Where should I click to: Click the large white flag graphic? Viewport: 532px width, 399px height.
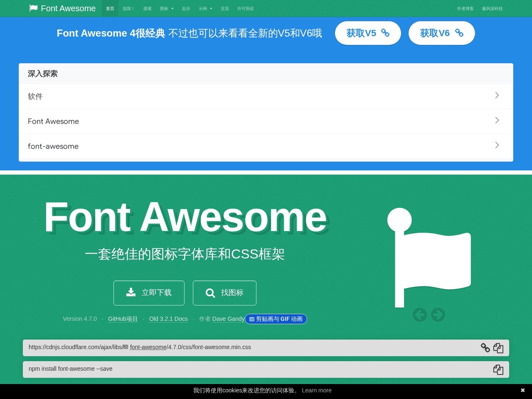429,258
